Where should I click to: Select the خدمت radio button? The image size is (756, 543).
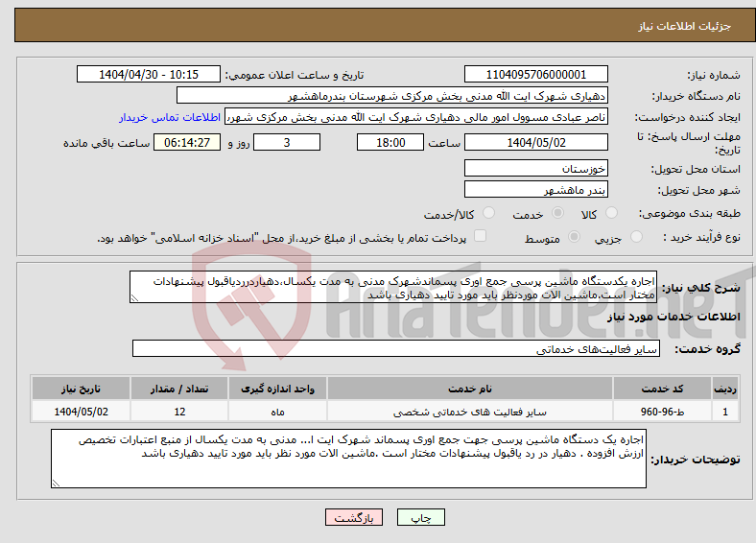tap(557, 213)
